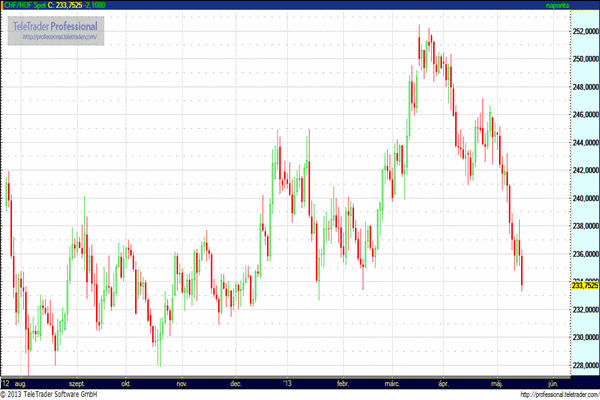
Task: Select the '13 year marker on the time axis
Action: (x=288, y=383)
